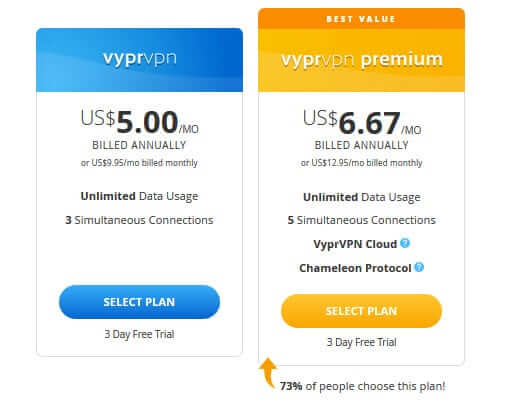Click the VyprVPN Cloud help icon
The image size is (510, 413).
pos(405,243)
